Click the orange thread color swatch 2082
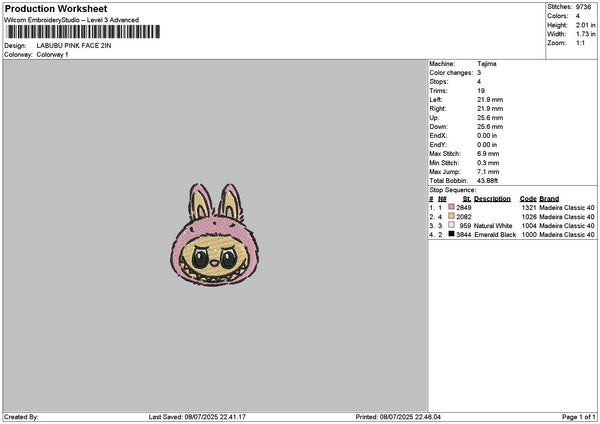 pyautogui.click(x=452, y=216)
